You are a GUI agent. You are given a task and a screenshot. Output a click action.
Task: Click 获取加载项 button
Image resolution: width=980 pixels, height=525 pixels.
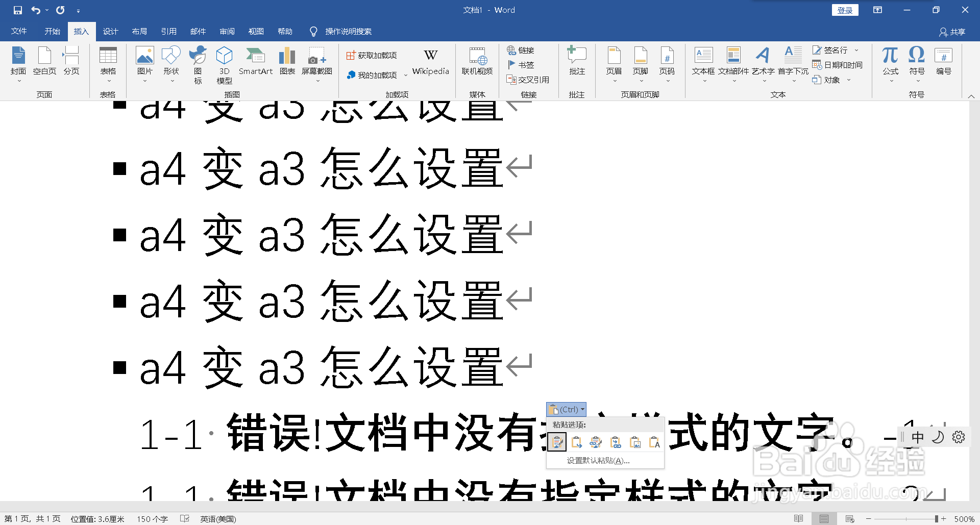coord(372,55)
